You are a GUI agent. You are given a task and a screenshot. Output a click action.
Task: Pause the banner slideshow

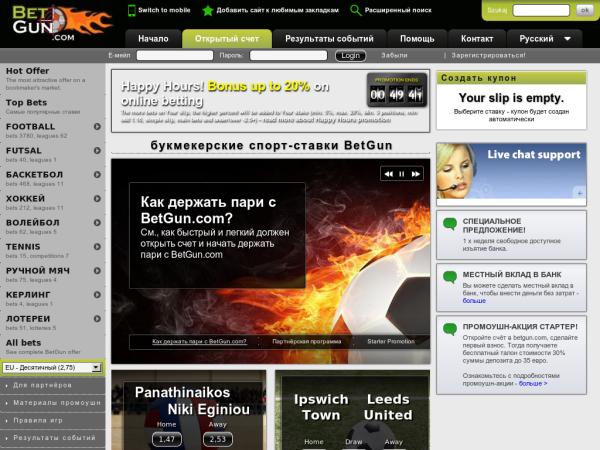(402, 174)
